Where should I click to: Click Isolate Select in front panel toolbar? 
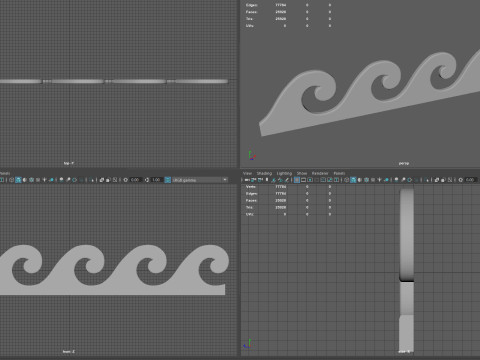click(x=92, y=180)
